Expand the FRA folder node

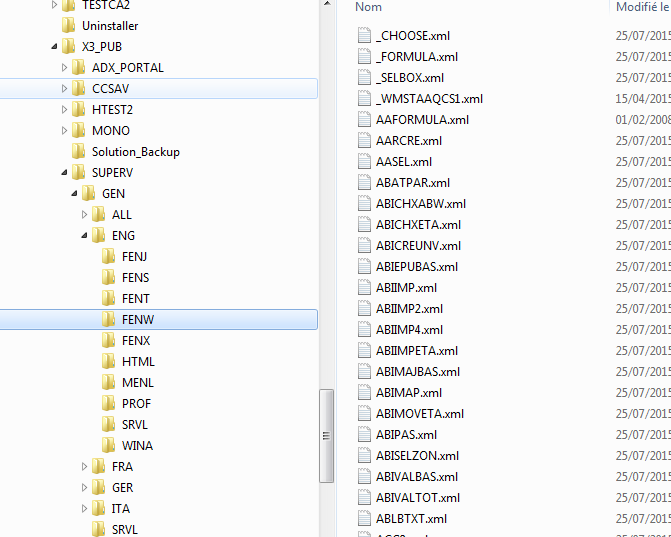pos(85,467)
